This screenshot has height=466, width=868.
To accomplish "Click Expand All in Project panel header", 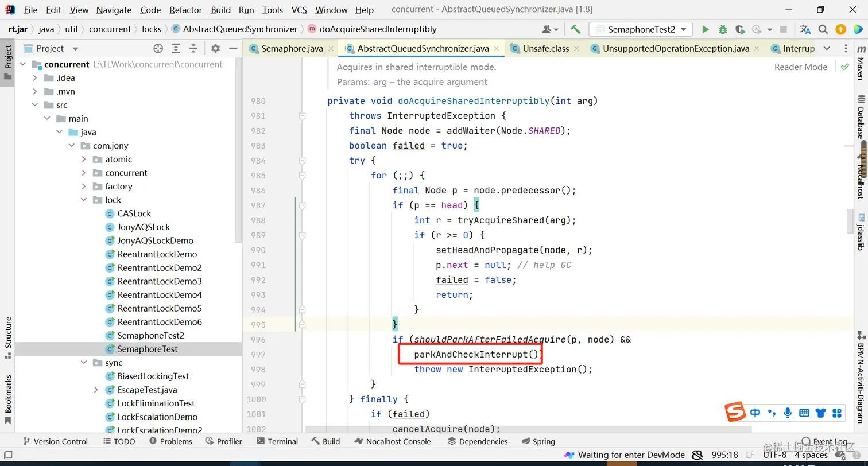I will tap(176, 49).
